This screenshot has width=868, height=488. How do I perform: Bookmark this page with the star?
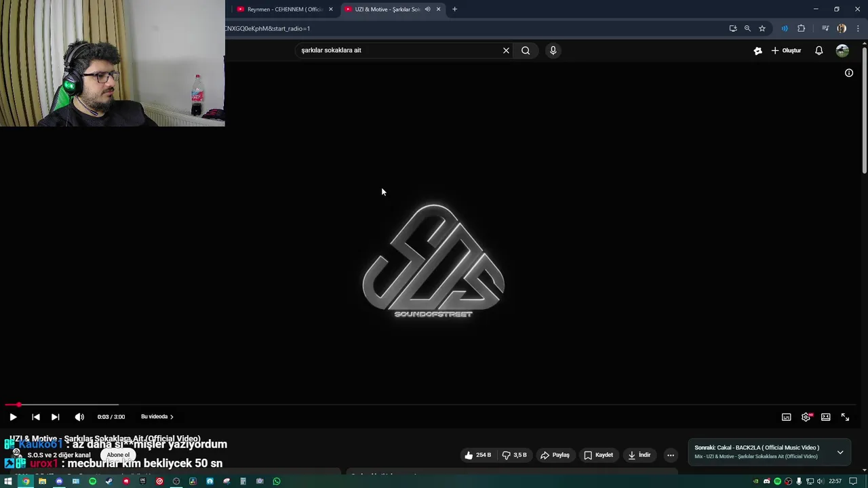[x=762, y=28]
